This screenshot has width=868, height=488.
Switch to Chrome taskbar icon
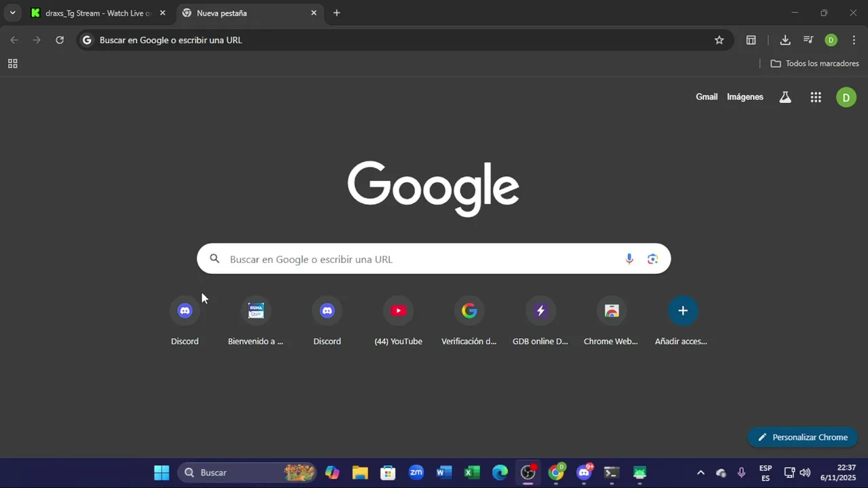click(x=556, y=472)
